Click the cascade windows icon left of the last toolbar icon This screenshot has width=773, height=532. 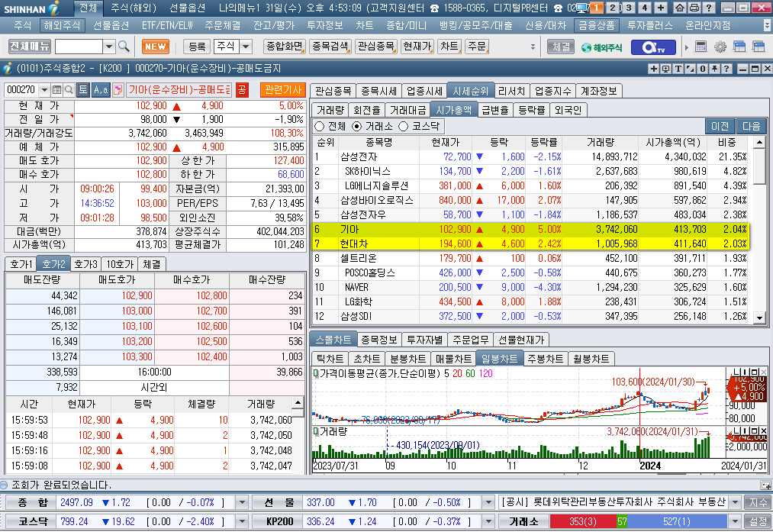click(739, 47)
